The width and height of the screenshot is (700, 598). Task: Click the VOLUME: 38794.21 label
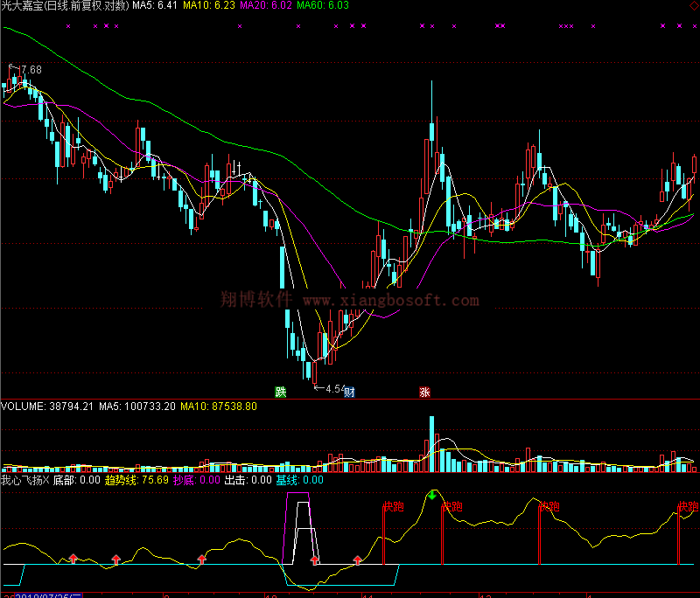click(47, 407)
